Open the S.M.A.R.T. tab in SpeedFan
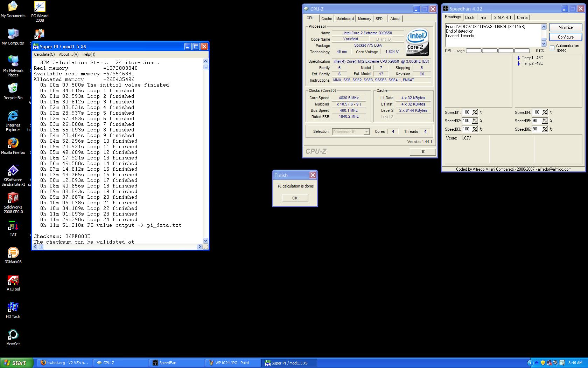The image size is (588, 368). point(503,18)
